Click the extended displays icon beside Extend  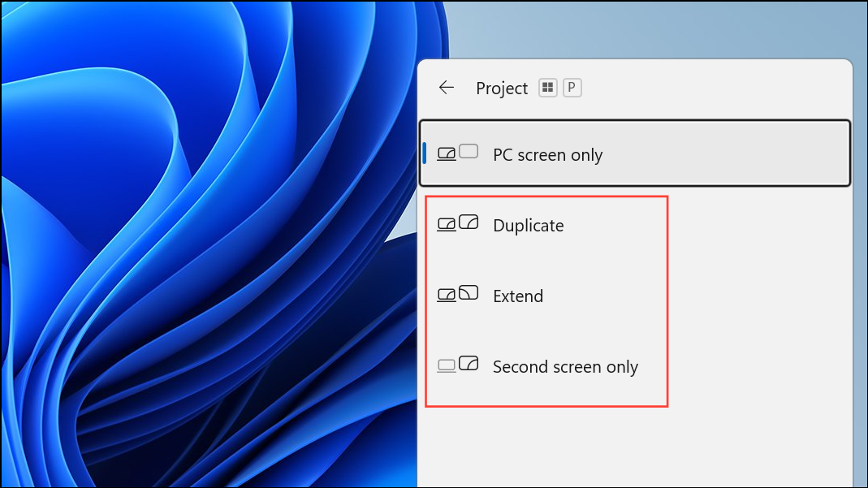coord(457,295)
